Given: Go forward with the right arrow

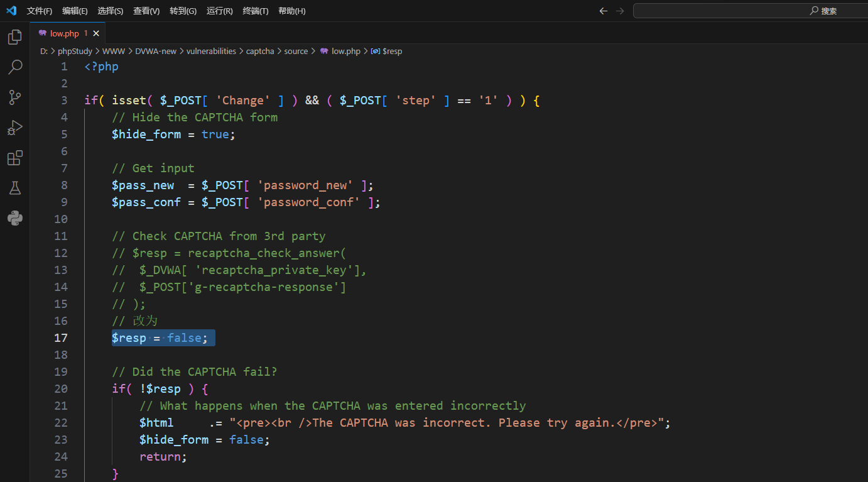Looking at the screenshot, I should [620, 11].
